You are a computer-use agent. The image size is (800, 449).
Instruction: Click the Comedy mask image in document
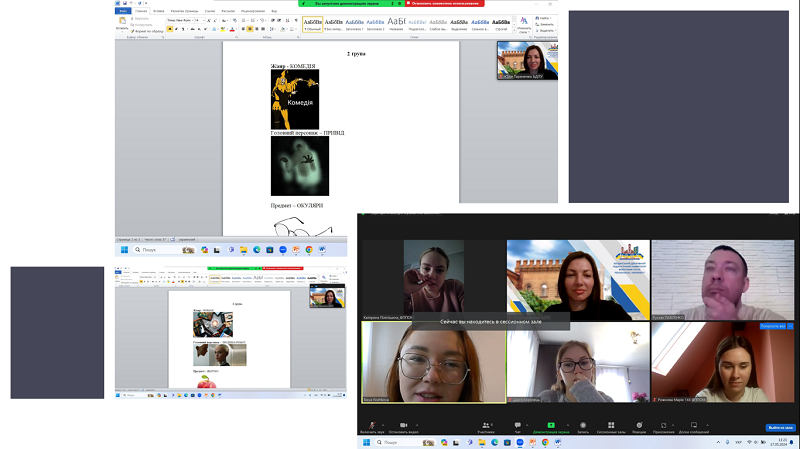[294, 99]
